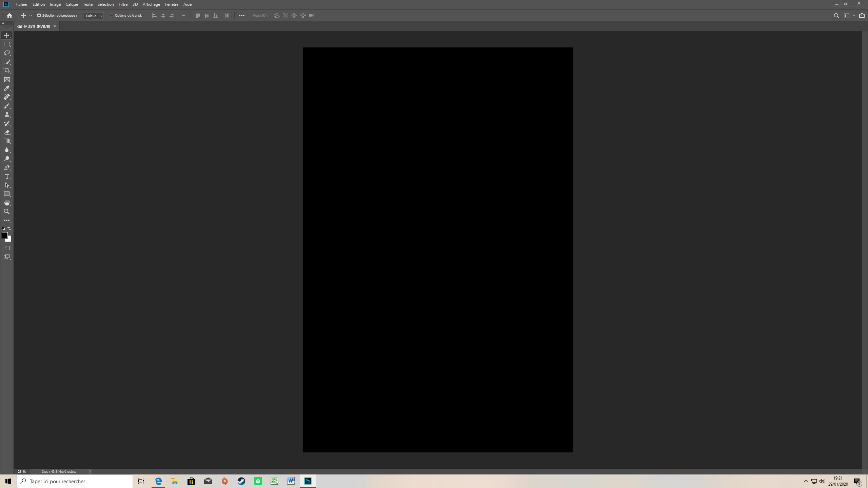Select the Zoom tool in the toolbar
Image resolution: width=868 pixels, height=488 pixels.
click(7, 211)
